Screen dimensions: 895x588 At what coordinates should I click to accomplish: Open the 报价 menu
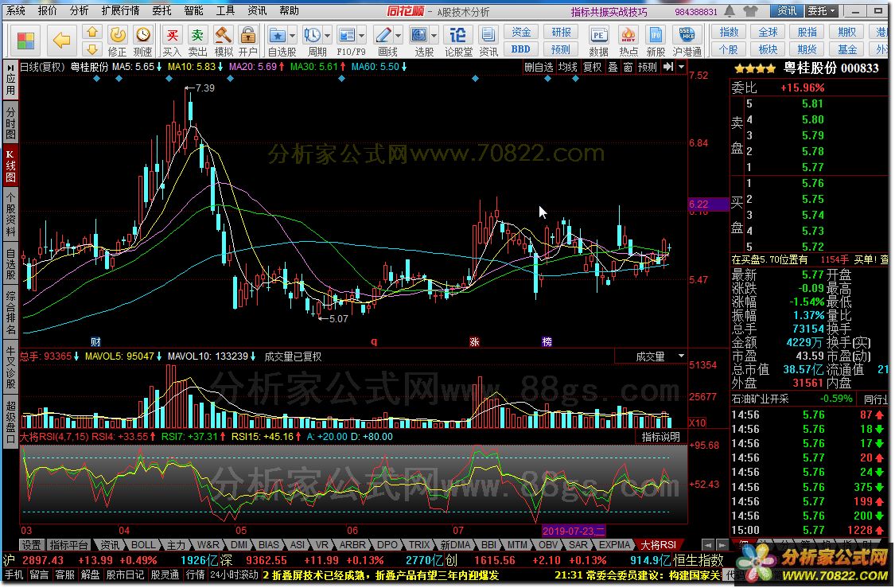pyautogui.click(x=48, y=10)
